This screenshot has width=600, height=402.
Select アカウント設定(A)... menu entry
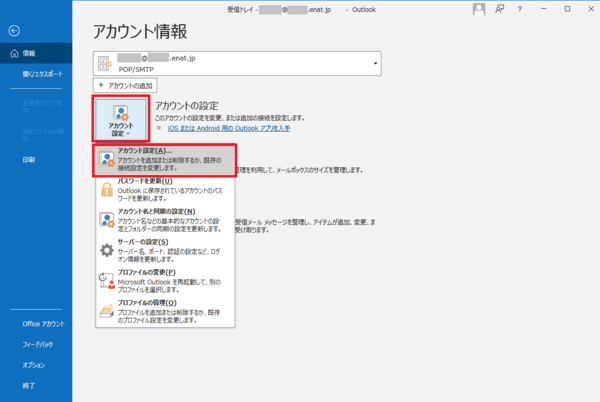tap(164, 160)
